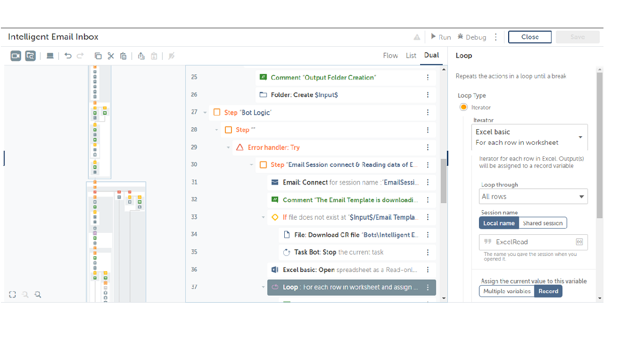Toggle variable assignment to Multiple variables
The width and height of the screenshot is (644, 362).
click(507, 291)
